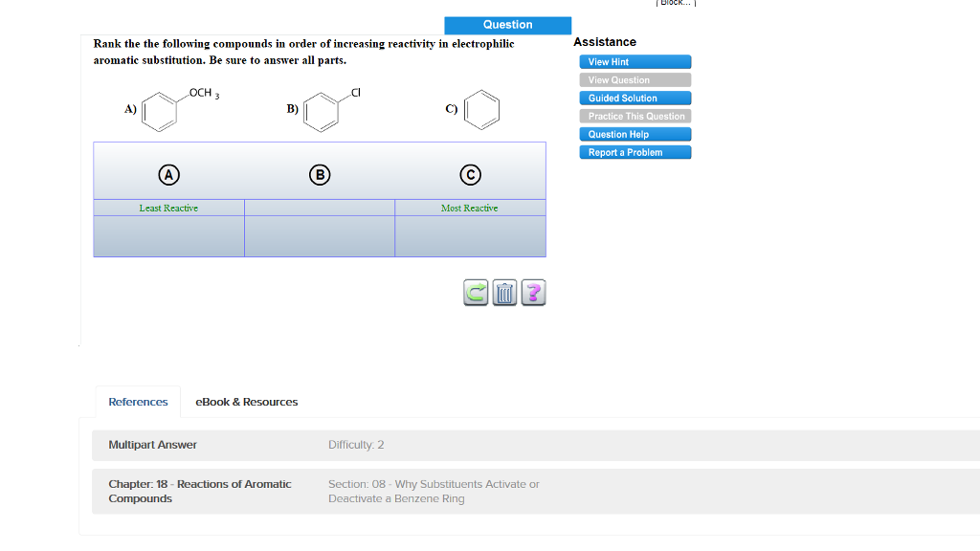Viewport: 980px width, 551px height.
Task: Click Practice This Question
Action: pos(635,116)
